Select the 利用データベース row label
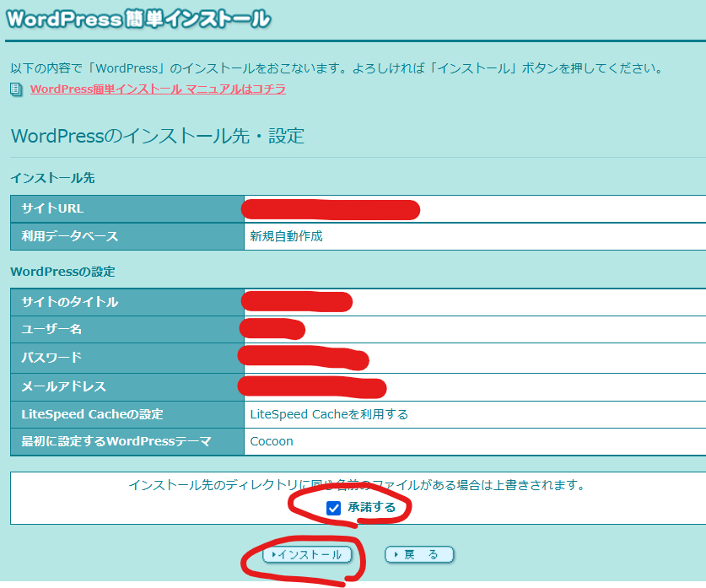 click(70, 236)
